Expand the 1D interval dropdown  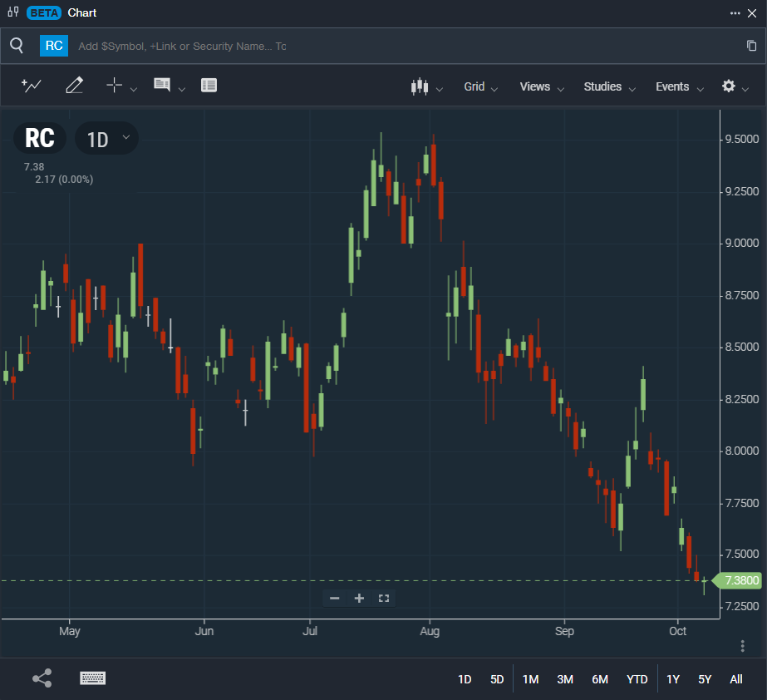(x=106, y=138)
